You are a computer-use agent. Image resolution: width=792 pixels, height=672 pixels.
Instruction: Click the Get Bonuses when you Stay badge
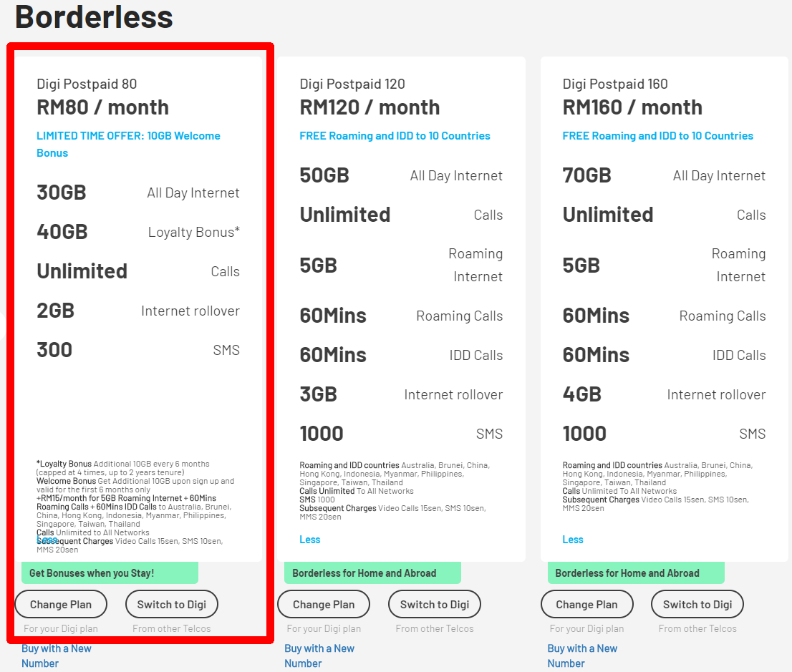point(92,573)
